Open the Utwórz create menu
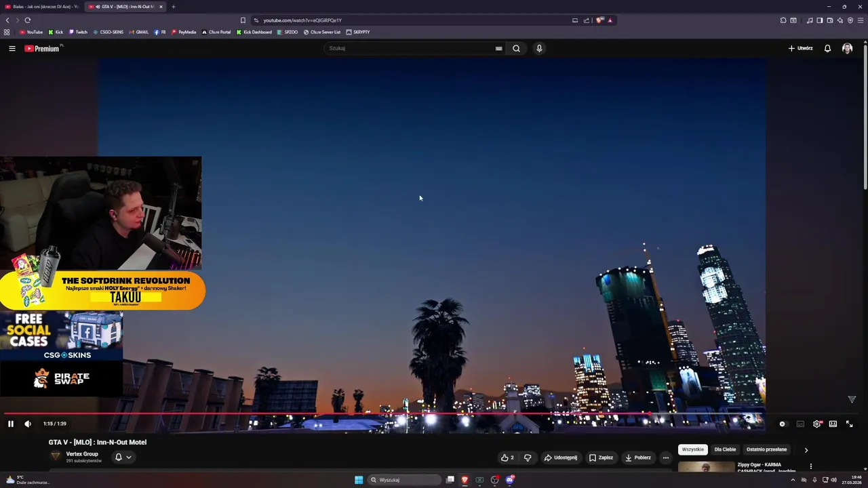868x488 pixels. (x=800, y=48)
